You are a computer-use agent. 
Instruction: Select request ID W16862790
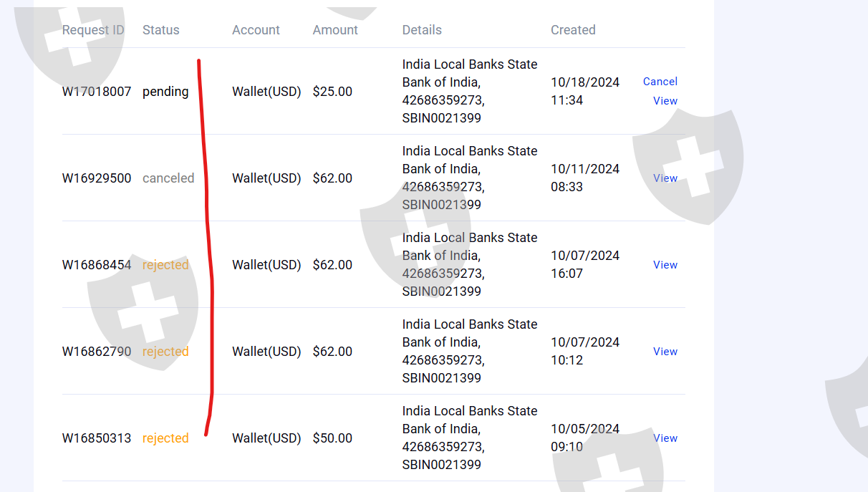tap(97, 352)
